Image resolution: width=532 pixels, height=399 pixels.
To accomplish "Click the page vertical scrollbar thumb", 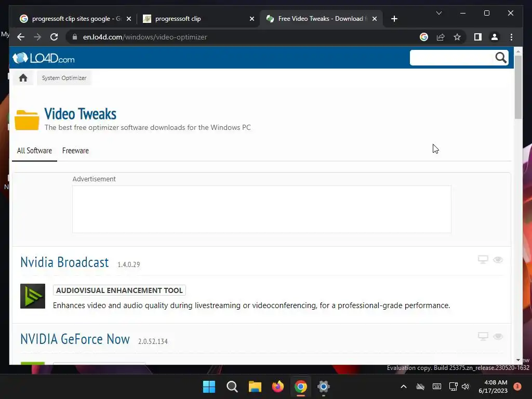I will click(x=518, y=87).
